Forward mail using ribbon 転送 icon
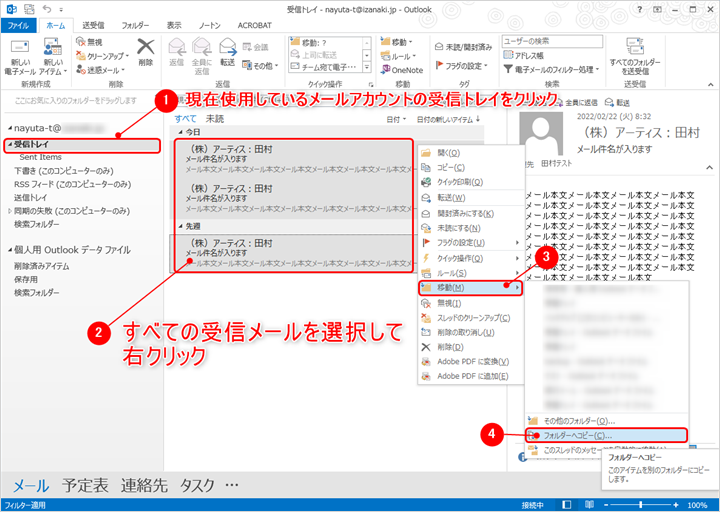 [x=228, y=52]
